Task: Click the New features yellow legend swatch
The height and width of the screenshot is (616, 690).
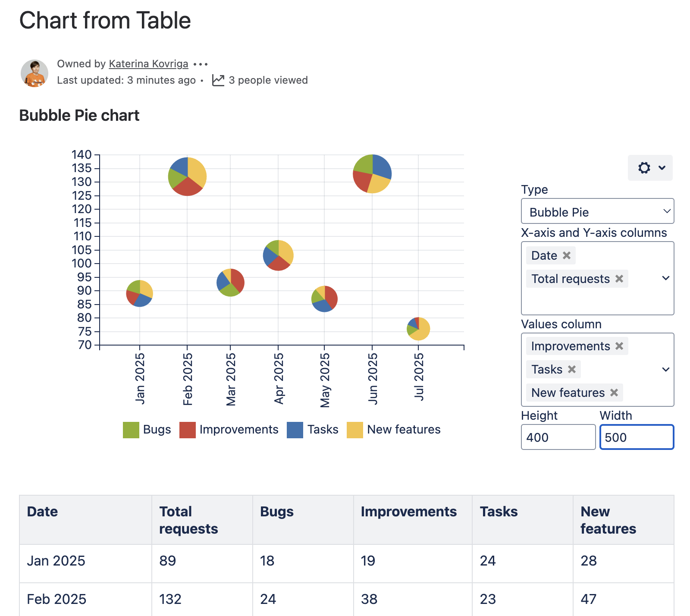Action: [x=354, y=430]
